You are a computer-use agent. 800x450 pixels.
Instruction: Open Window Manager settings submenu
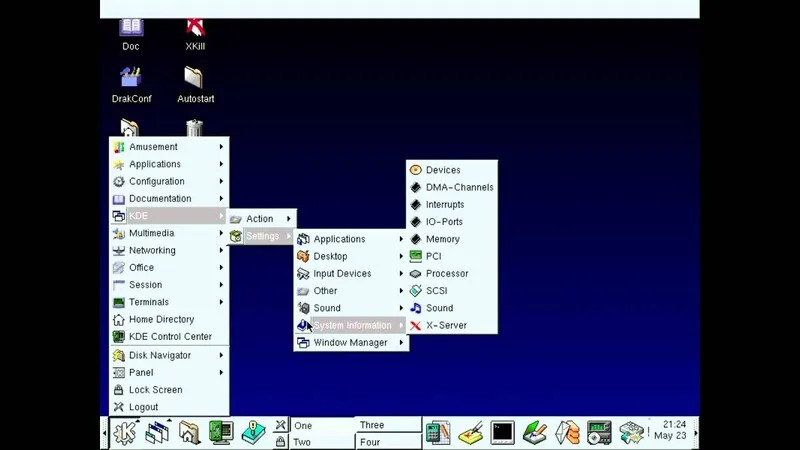pyautogui.click(x=351, y=343)
